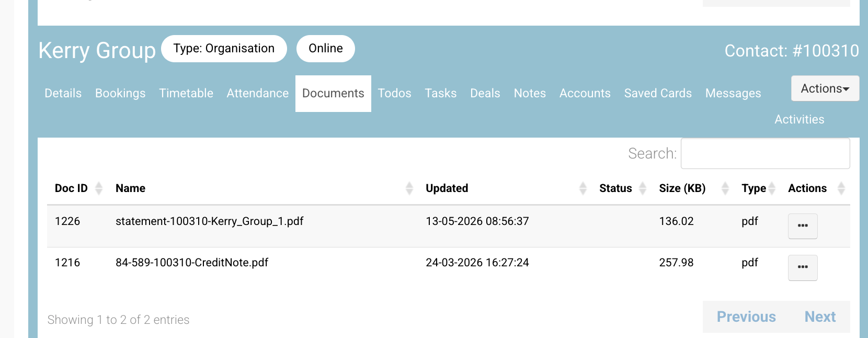Switch to the Deals tab
The height and width of the screenshot is (338, 868).
click(x=485, y=93)
